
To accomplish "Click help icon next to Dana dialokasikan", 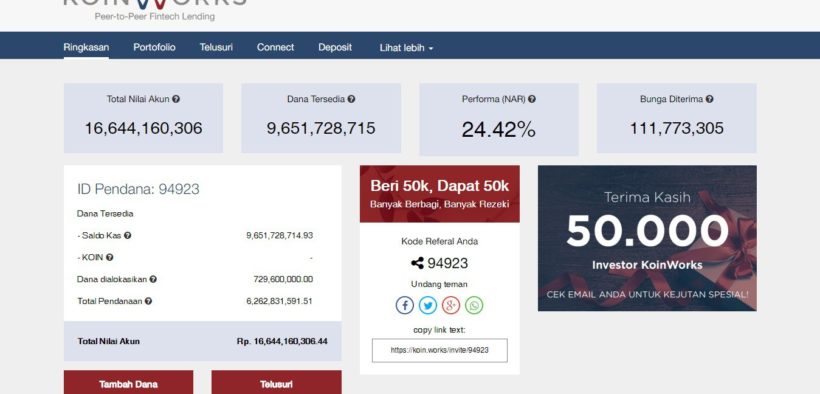I will coord(153,279).
